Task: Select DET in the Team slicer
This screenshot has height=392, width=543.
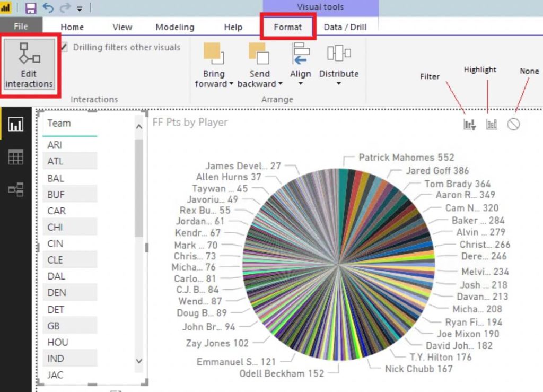Action: [69, 309]
